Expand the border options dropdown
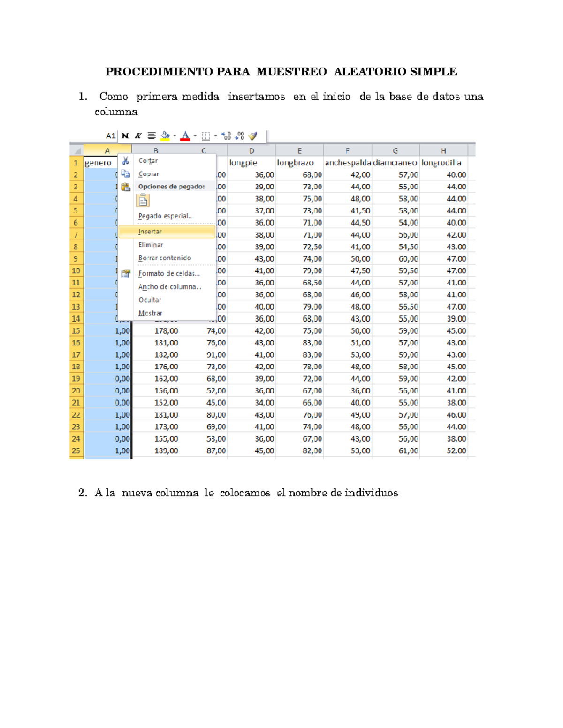Screen dimensions: 563x728 [x=215, y=135]
